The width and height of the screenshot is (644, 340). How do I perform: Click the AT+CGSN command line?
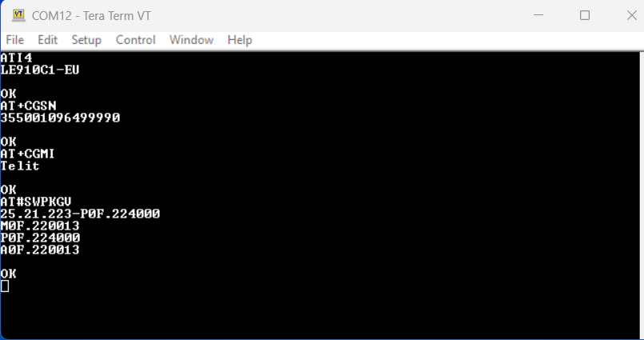(28, 106)
